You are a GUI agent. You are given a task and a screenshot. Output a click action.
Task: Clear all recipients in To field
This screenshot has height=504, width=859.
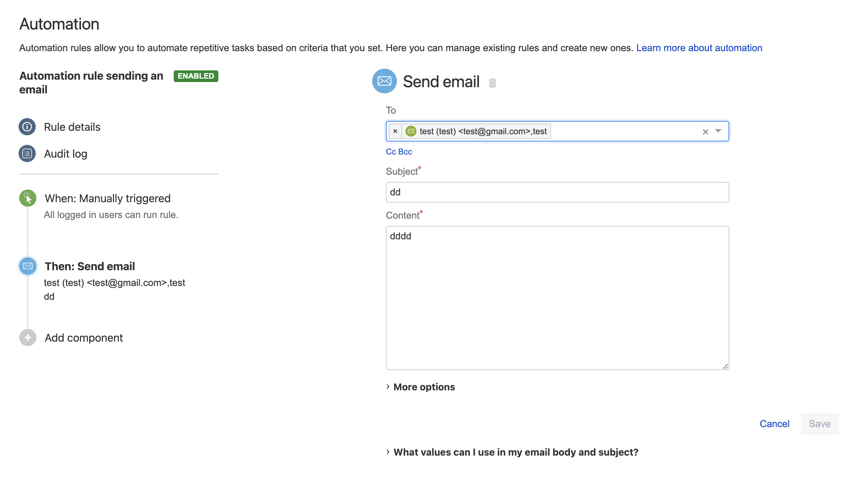705,132
